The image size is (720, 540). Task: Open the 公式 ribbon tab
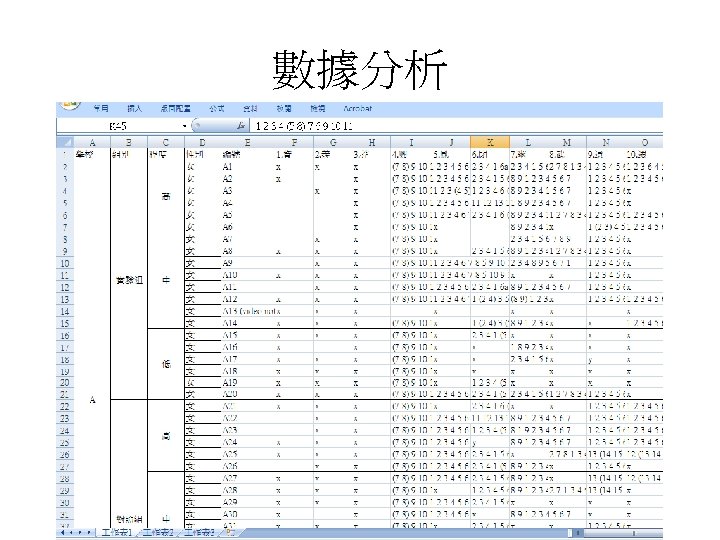[x=217, y=108]
